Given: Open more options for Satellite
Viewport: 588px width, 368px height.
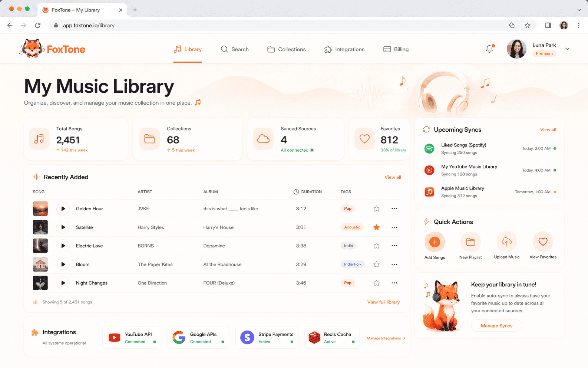Looking at the screenshot, I should point(394,227).
